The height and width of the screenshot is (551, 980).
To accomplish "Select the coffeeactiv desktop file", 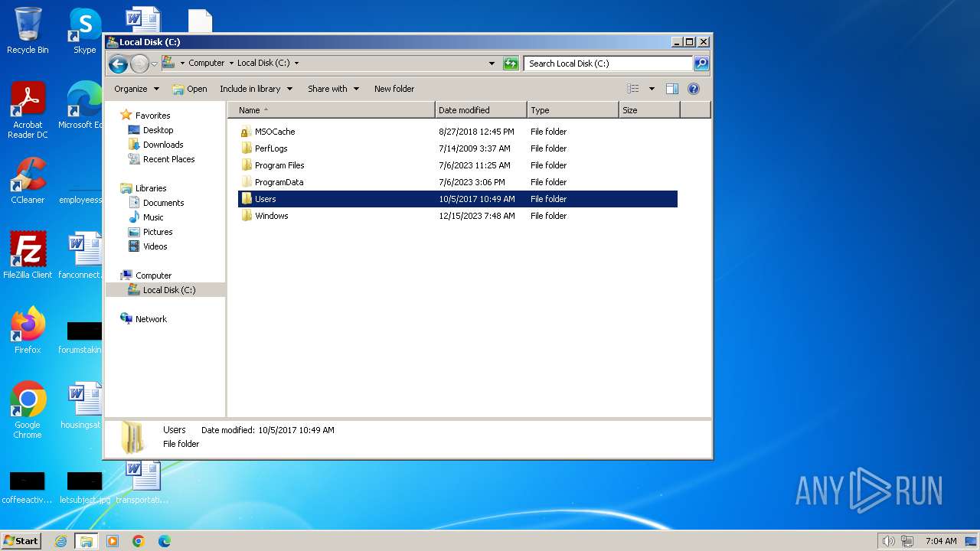I will (28, 487).
